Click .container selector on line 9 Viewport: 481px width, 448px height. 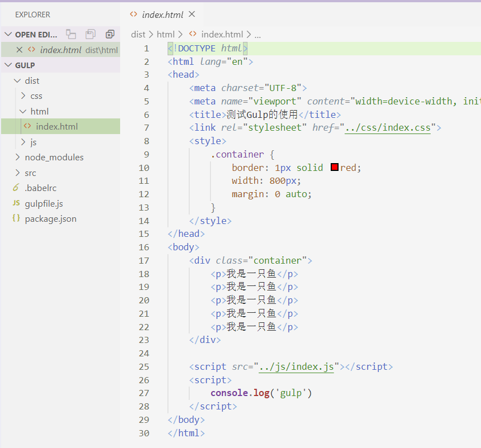click(237, 154)
